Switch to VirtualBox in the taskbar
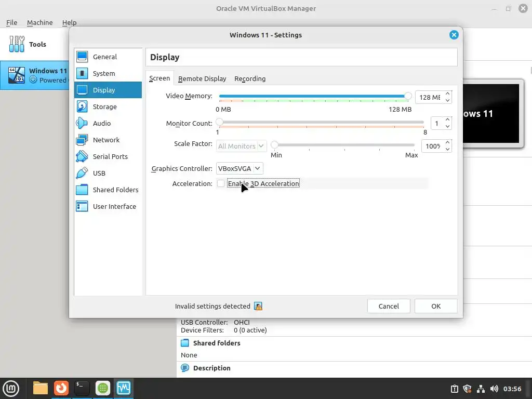This screenshot has width=532, height=399. 124,388
